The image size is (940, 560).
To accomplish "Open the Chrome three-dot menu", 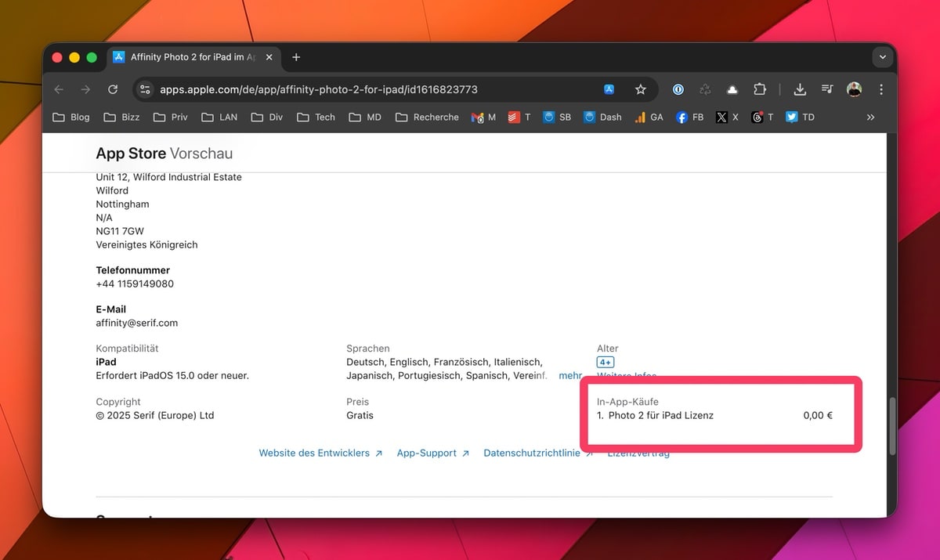I will [x=881, y=89].
